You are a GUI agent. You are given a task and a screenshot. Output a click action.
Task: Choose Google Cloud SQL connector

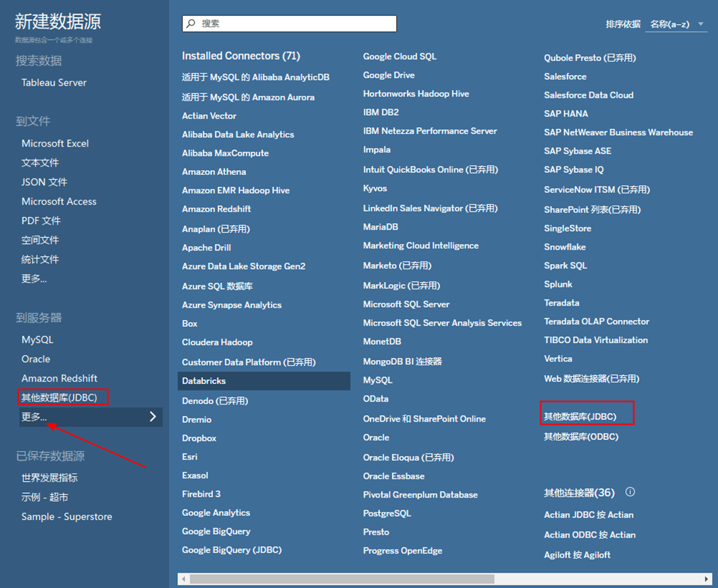point(399,56)
